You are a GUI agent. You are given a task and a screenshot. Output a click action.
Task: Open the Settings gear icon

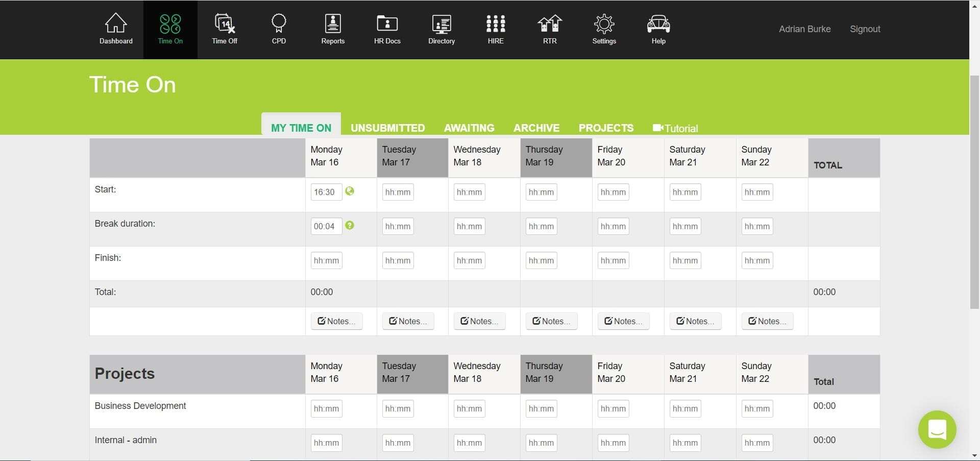point(604,23)
